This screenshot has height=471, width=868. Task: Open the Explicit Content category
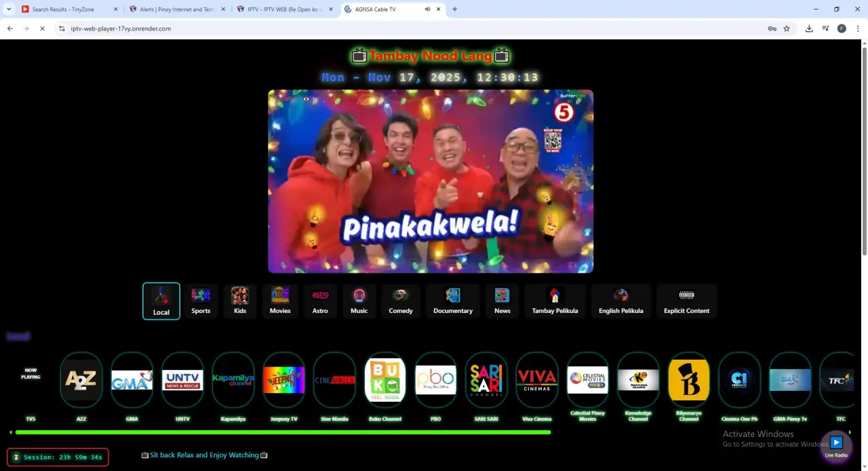[687, 301]
